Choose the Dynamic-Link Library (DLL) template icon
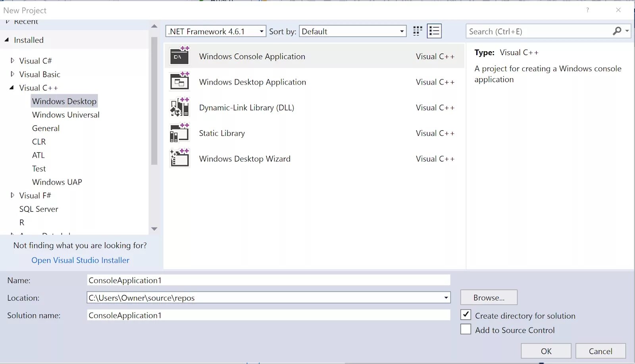The image size is (635, 364). [179, 107]
